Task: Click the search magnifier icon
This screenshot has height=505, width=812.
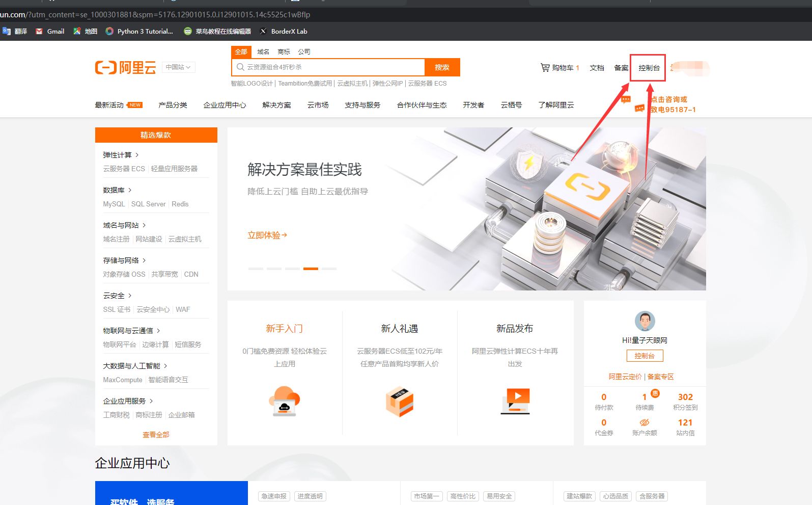Action: tap(240, 67)
